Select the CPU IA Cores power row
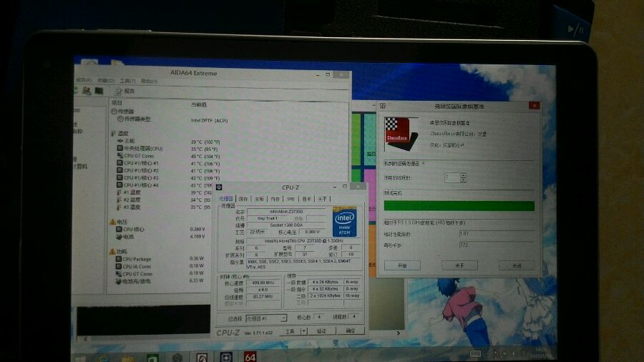644x362 pixels. [134, 266]
